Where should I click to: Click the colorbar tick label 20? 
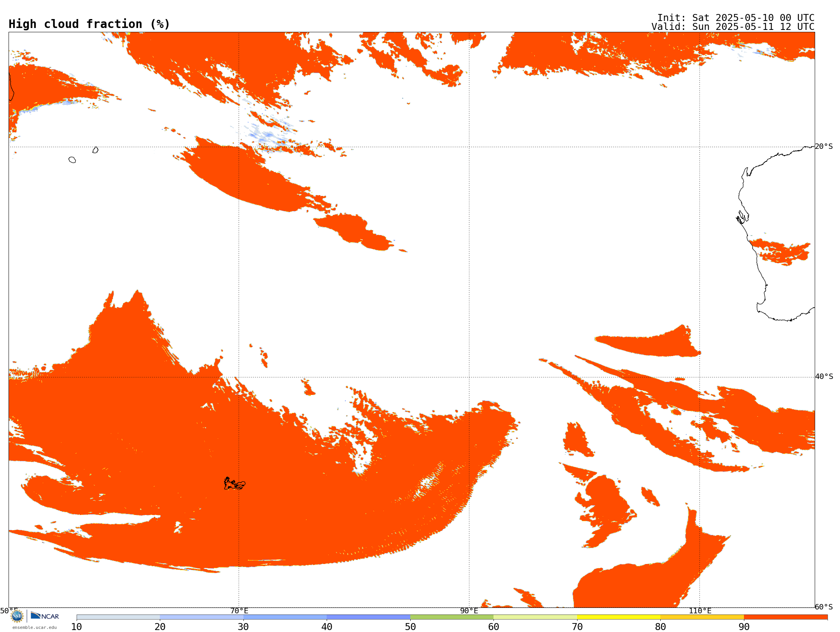(x=160, y=627)
